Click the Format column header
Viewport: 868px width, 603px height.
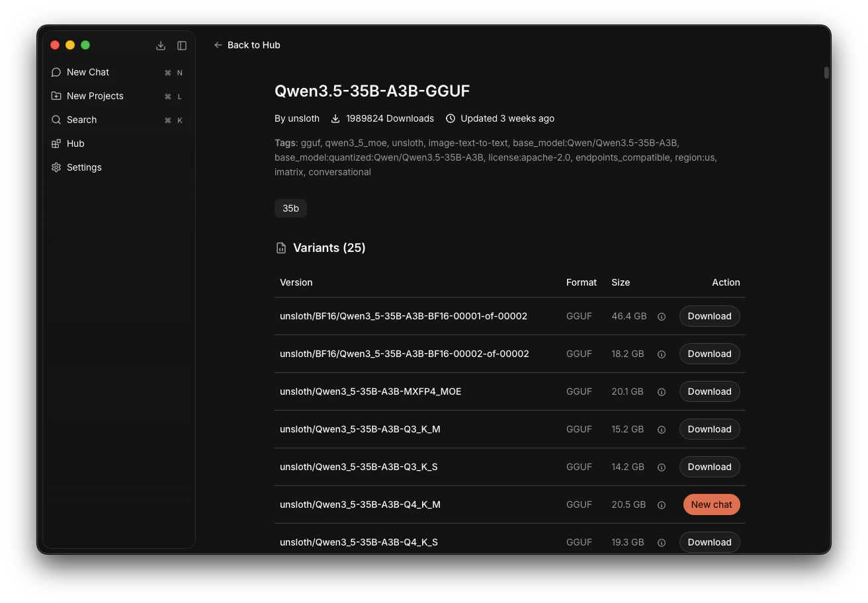point(582,282)
